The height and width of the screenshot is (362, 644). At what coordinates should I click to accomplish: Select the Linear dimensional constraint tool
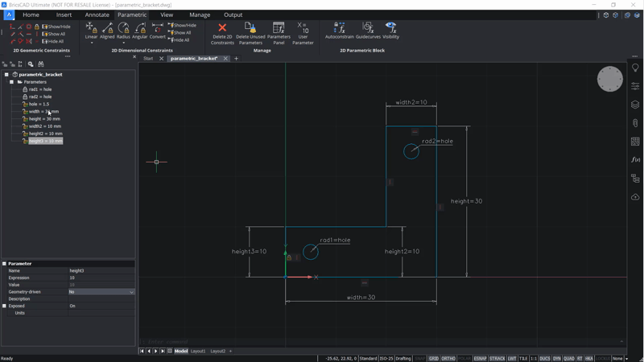pos(91,31)
